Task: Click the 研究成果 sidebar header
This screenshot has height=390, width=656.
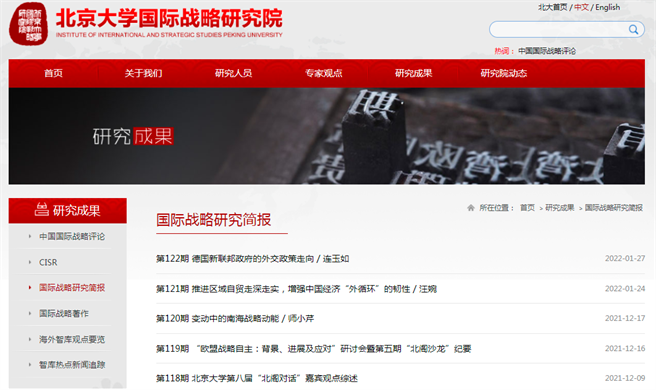Action: coord(68,210)
